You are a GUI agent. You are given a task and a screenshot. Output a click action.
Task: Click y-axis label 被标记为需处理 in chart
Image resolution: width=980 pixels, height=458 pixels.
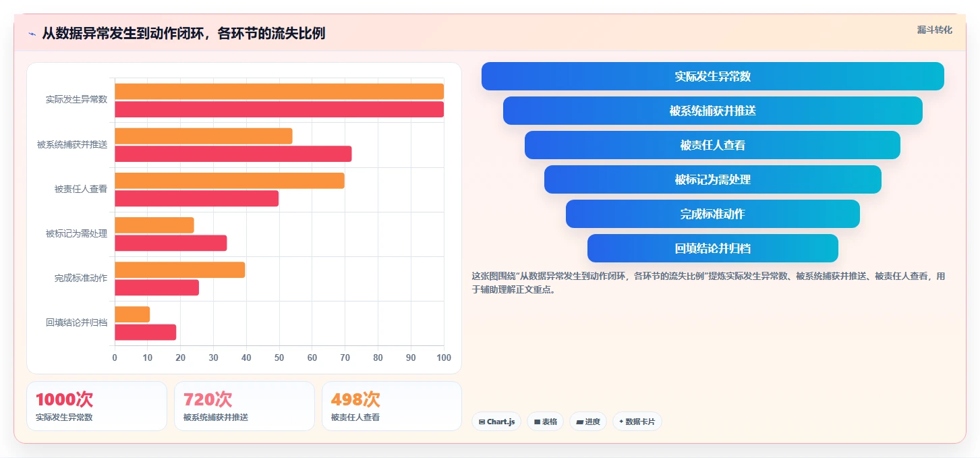[x=76, y=233]
